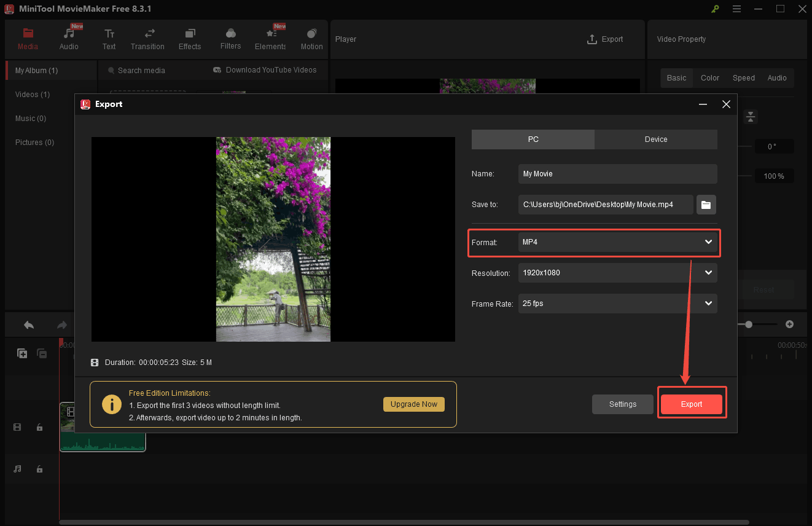Toggle the video track lock
812x526 pixels.
[x=39, y=427]
